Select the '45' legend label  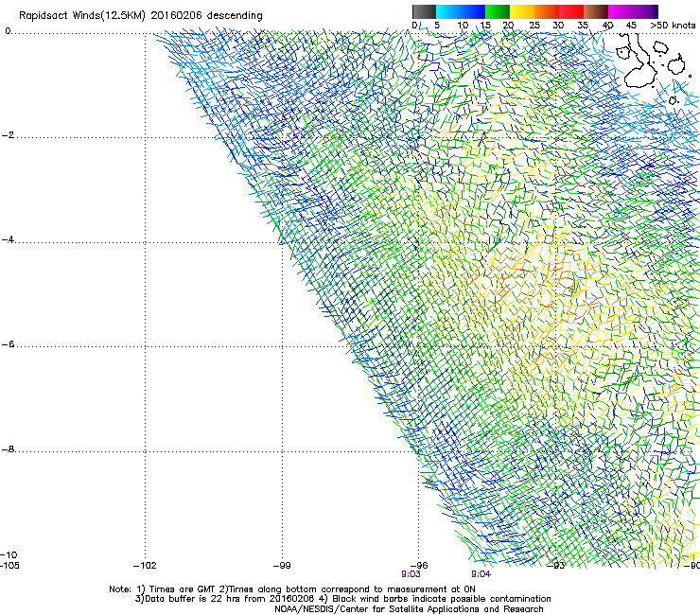pyautogui.click(x=631, y=26)
